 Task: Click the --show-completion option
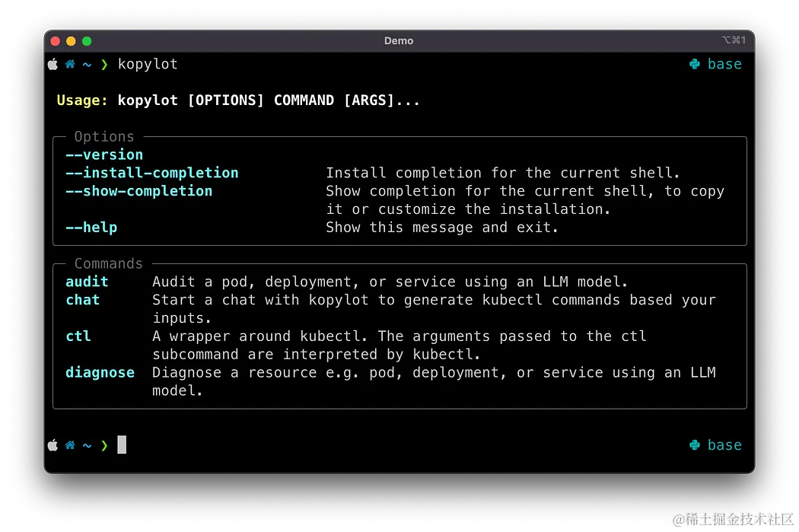[x=139, y=191]
